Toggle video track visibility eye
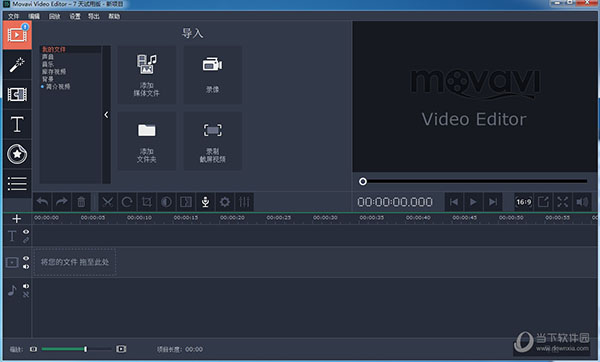Viewport: 600px width, 362px height. point(26,258)
